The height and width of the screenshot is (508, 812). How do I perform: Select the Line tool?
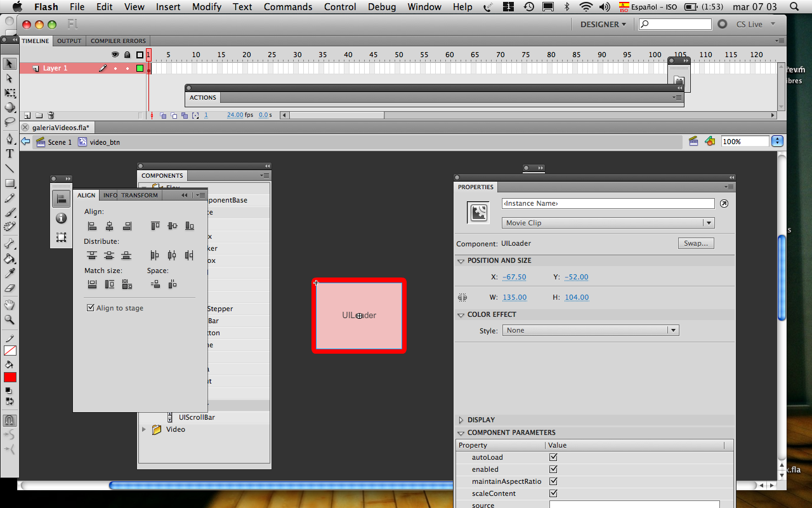[10, 168]
